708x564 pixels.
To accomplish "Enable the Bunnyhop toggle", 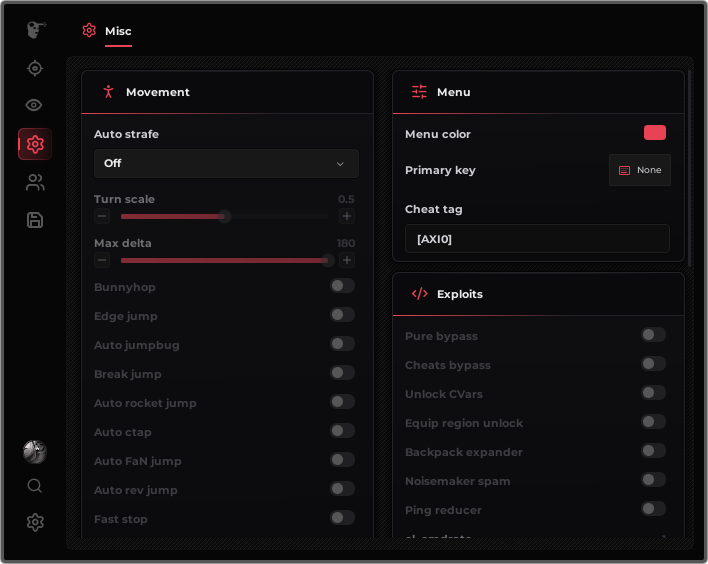I will point(342,286).
